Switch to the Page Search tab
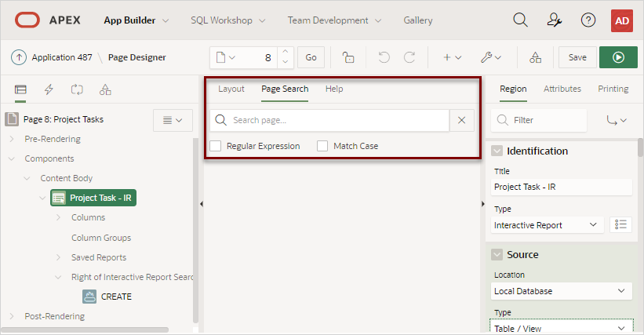644x335 pixels. click(x=285, y=89)
